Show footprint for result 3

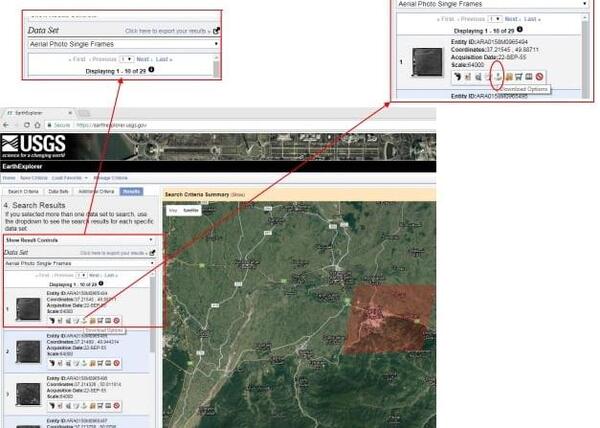(x=52, y=405)
